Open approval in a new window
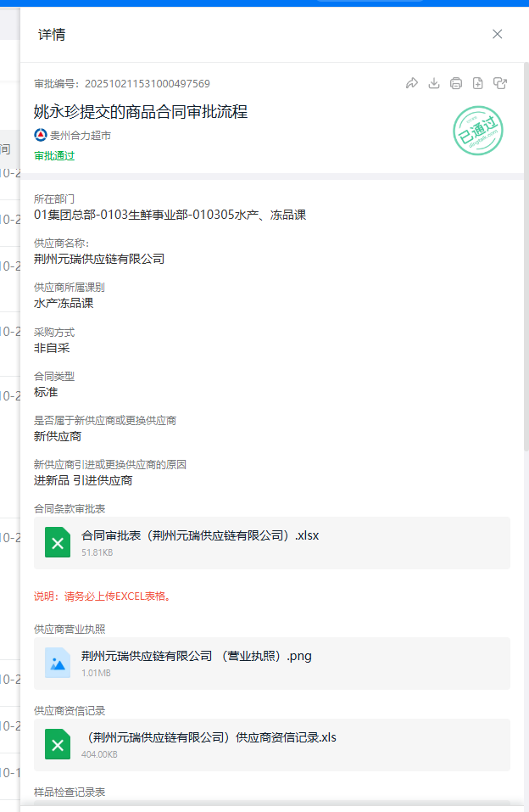The height and width of the screenshot is (812, 529). pyautogui.click(x=500, y=83)
